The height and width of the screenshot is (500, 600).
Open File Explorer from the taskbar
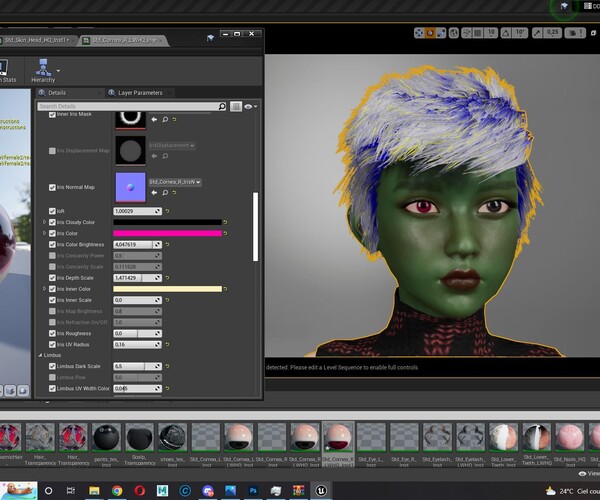(94, 490)
